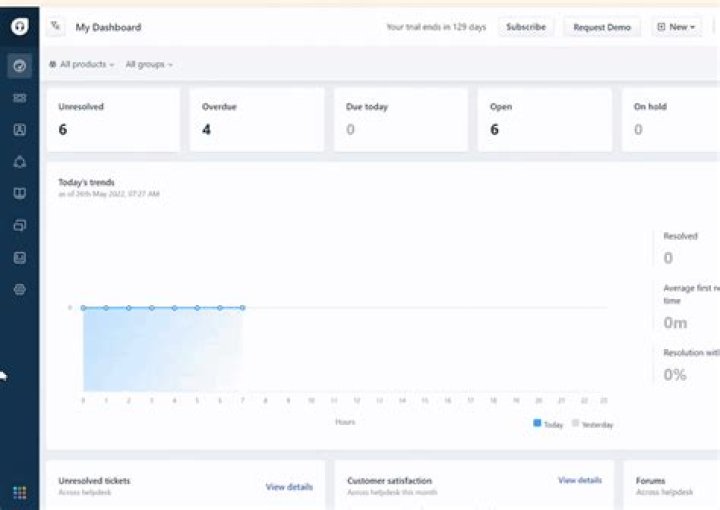
Task: Click the Freshdesk headset logo
Action: (x=19, y=26)
